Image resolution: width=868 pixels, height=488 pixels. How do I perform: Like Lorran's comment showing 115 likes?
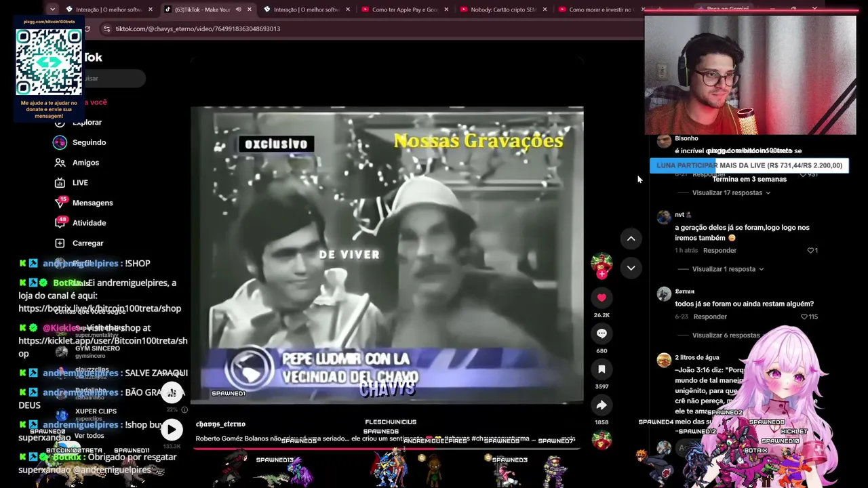[x=804, y=317]
